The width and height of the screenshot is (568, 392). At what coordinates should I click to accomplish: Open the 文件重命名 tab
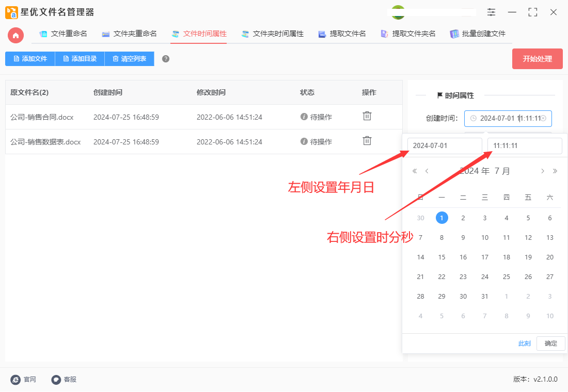(64, 34)
